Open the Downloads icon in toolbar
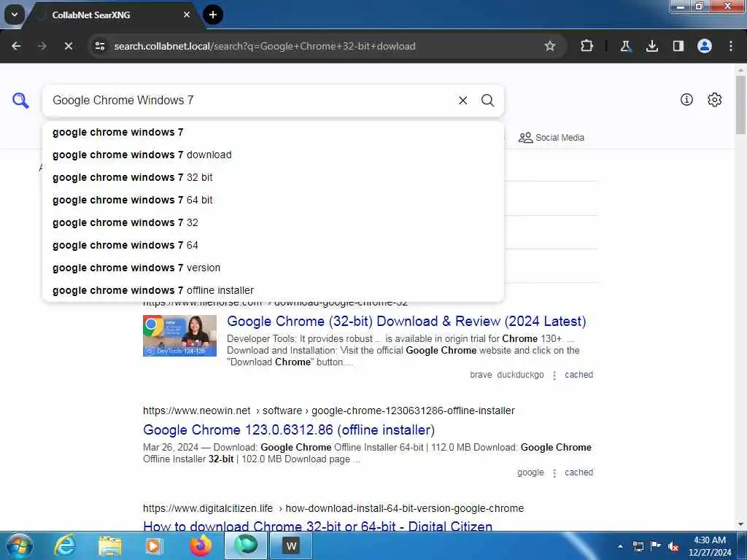The image size is (747, 560). [x=651, y=46]
